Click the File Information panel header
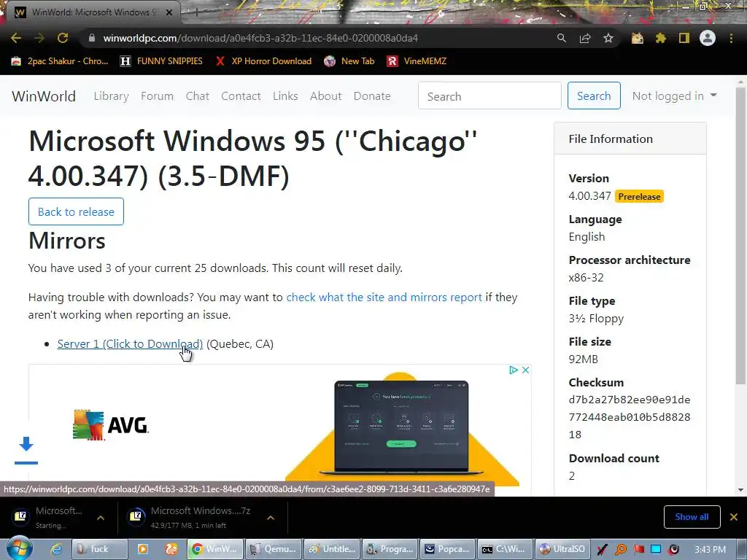Image resolution: width=747 pixels, height=560 pixels. 630,139
